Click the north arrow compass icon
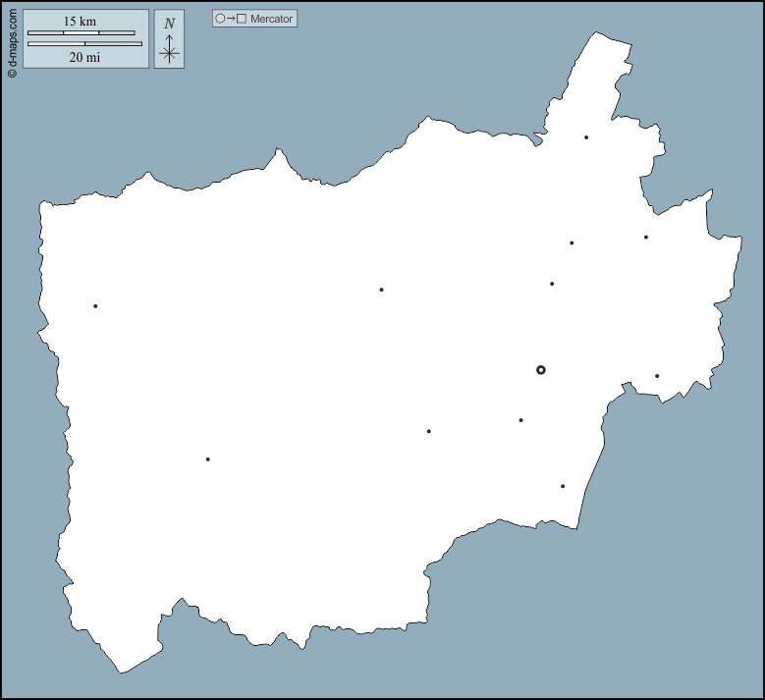Image resolution: width=765 pixels, height=700 pixels. pos(169,49)
